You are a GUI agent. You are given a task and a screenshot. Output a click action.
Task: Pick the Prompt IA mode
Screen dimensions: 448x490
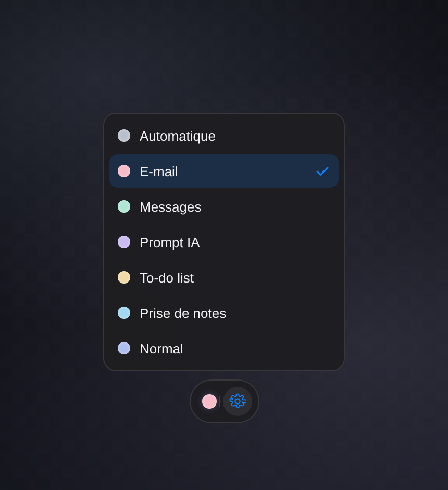(224, 242)
